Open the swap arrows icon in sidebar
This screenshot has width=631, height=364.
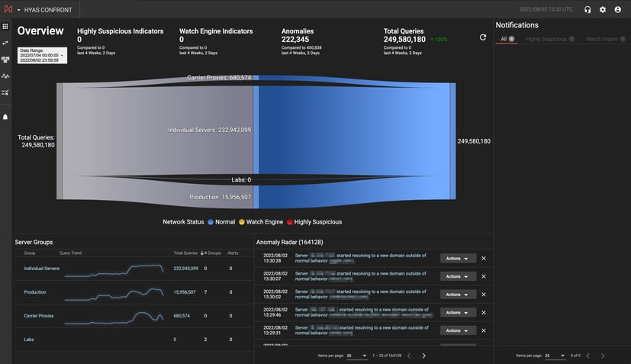(5, 43)
